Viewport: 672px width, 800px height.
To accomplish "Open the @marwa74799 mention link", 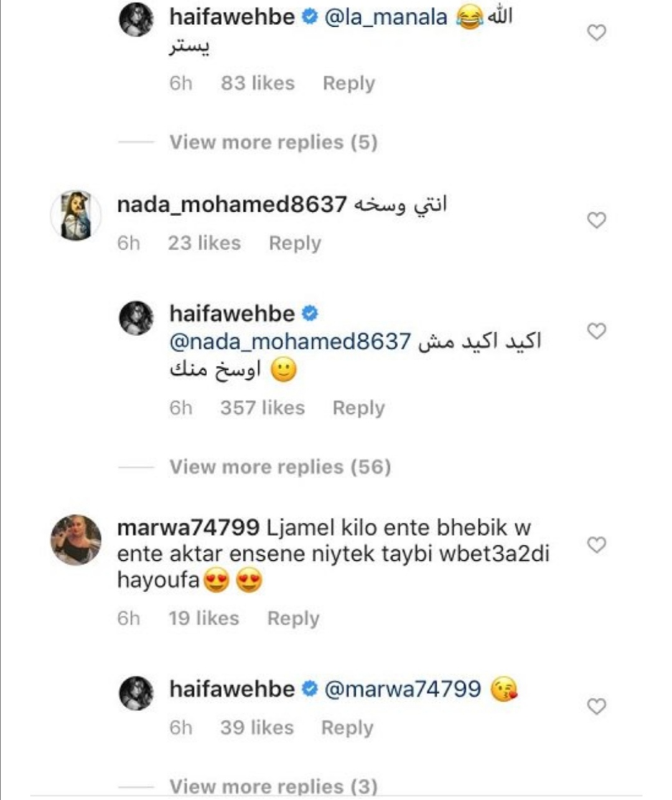I will [x=403, y=689].
